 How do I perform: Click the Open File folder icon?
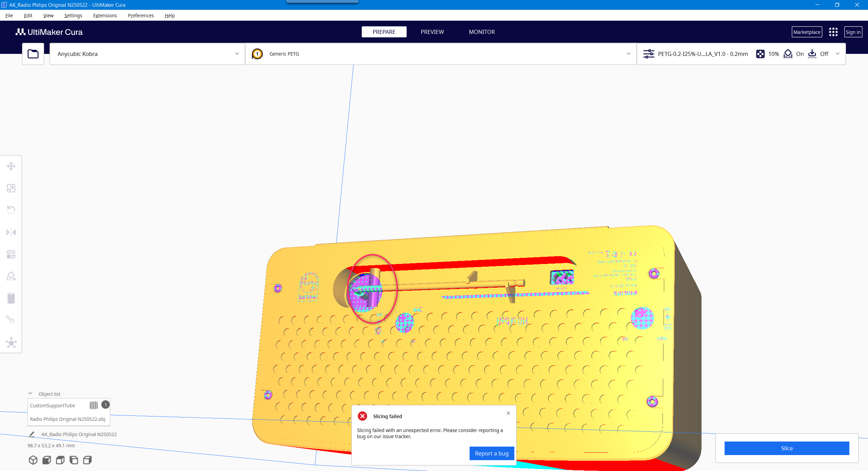33,54
